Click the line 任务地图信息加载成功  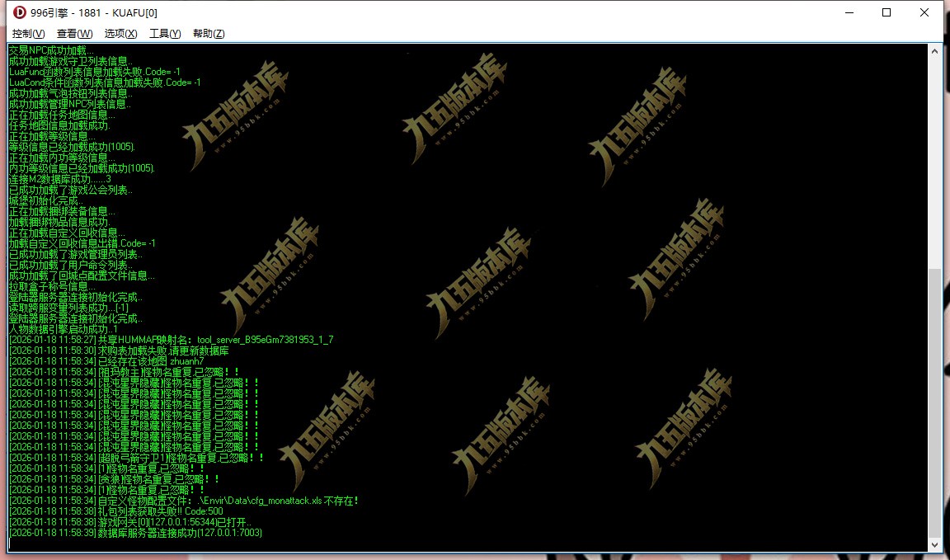59,125
